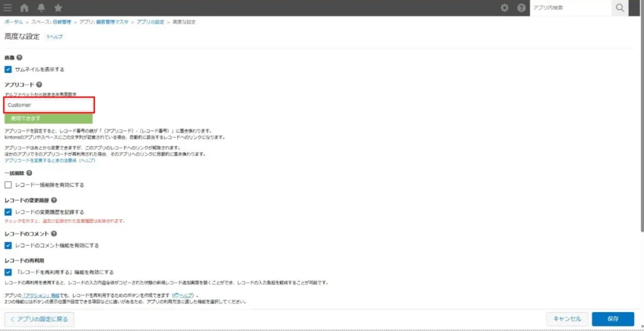Click the アプリコード input containing Customer
The height and width of the screenshot is (331, 644).
[x=49, y=105]
